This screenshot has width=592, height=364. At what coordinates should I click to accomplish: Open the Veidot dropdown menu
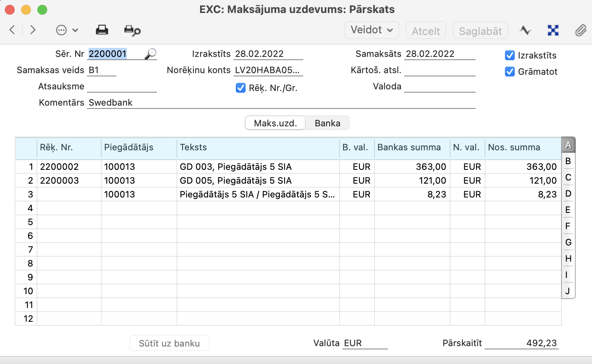point(371,30)
